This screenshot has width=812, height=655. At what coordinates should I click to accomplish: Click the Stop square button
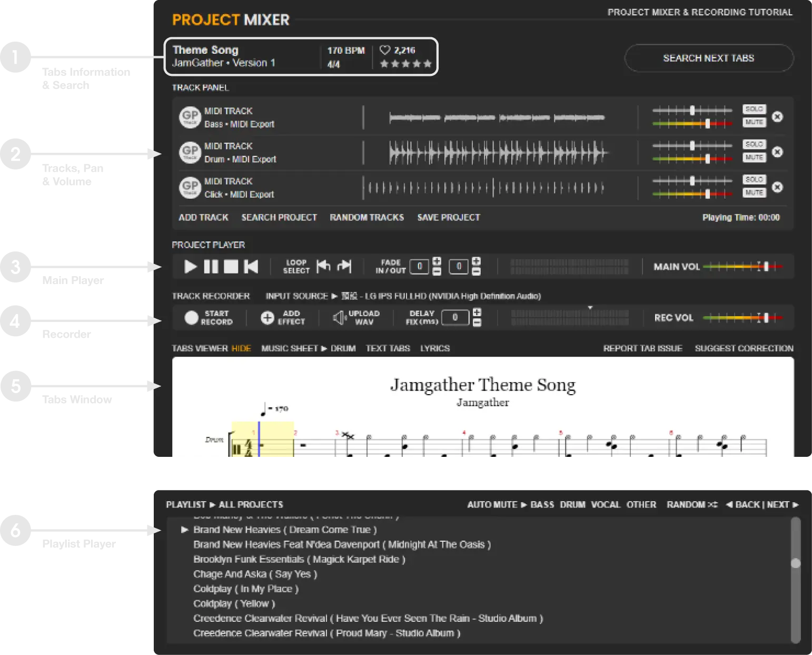pyautogui.click(x=231, y=267)
